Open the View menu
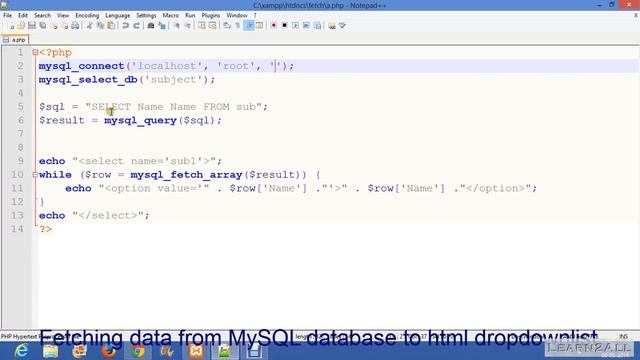Image resolution: width=640 pixels, height=360 pixels. click(x=62, y=15)
